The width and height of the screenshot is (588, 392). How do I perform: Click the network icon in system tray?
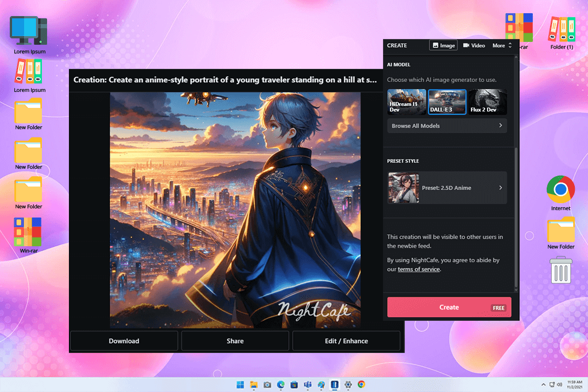click(552, 385)
